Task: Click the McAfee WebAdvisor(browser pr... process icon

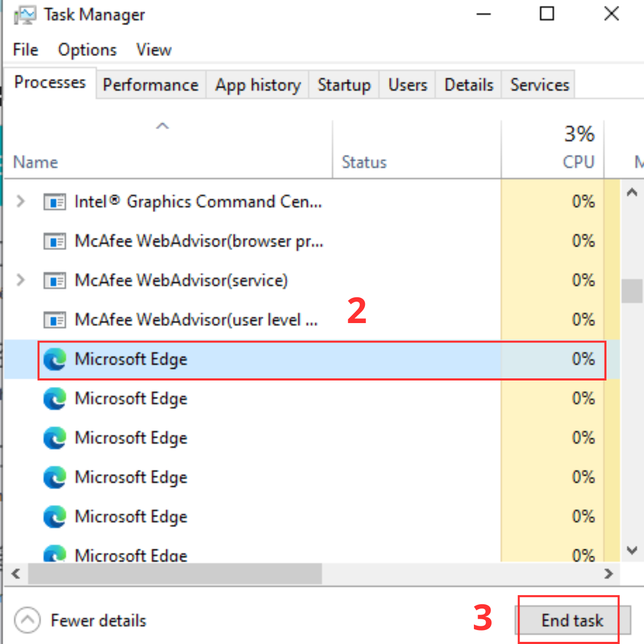Action: point(54,241)
